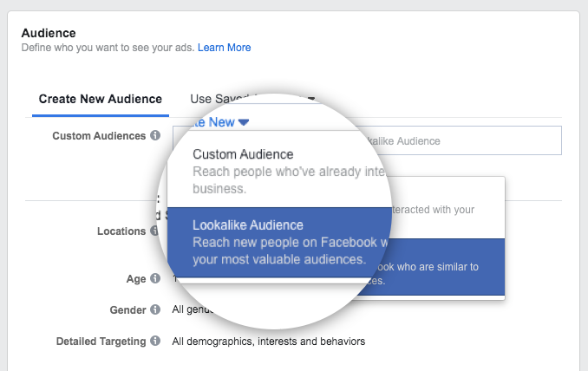
Task: Click the Gender label
Action: pyautogui.click(x=127, y=310)
